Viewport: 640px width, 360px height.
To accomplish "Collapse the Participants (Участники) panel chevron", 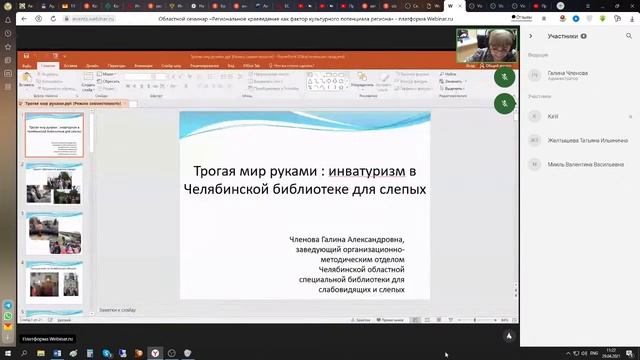I will [531, 36].
